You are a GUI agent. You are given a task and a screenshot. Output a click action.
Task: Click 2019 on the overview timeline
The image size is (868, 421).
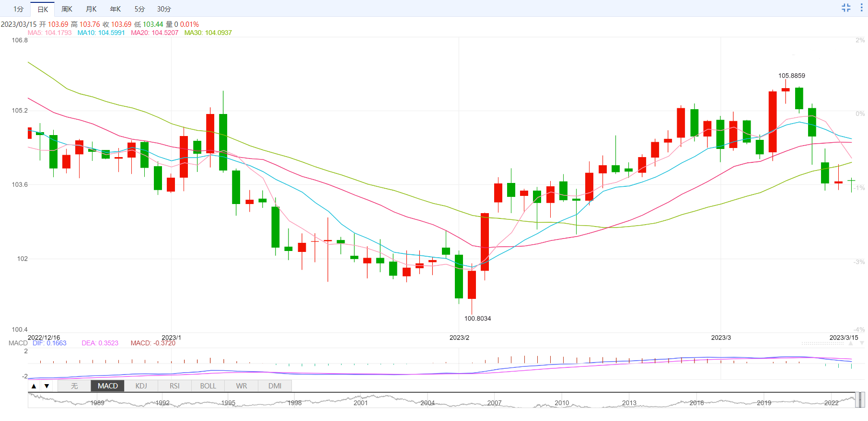point(764,403)
